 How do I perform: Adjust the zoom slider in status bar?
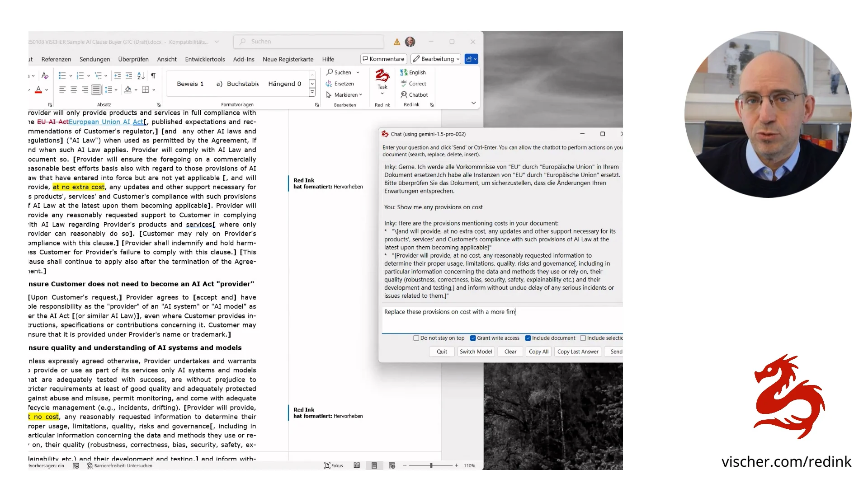coord(431,465)
